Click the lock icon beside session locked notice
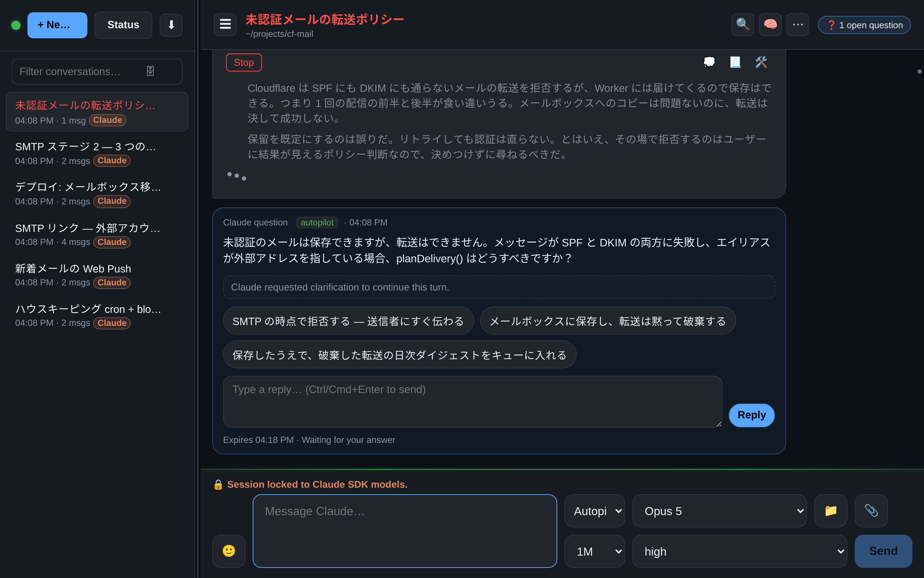The width and height of the screenshot is (924, 578). pos(218,484)
